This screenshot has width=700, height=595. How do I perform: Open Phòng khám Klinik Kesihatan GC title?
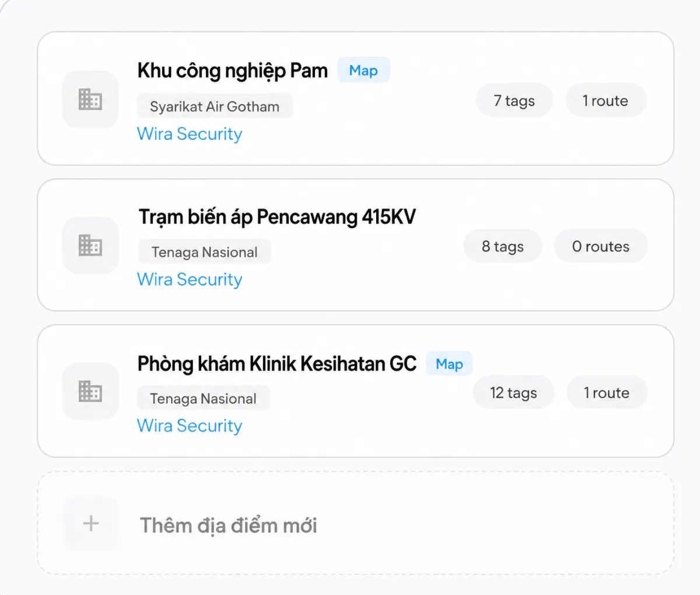click(x=277, y=364)
